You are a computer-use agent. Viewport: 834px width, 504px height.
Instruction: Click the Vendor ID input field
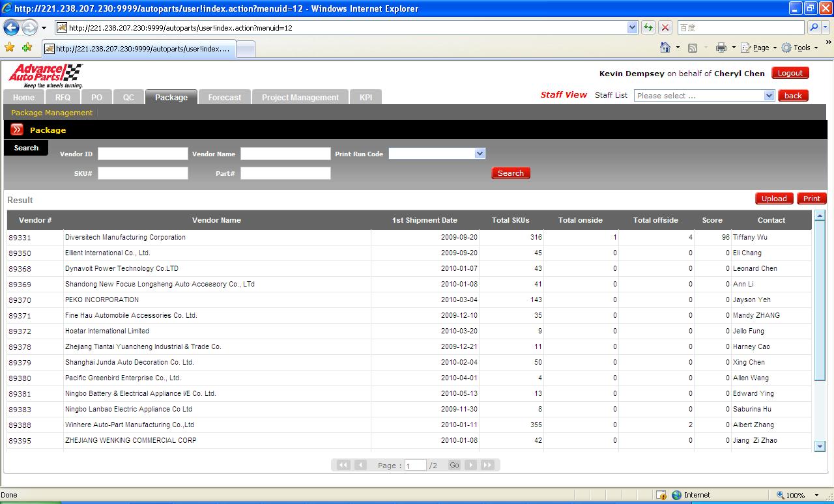[x=143, y=154]
